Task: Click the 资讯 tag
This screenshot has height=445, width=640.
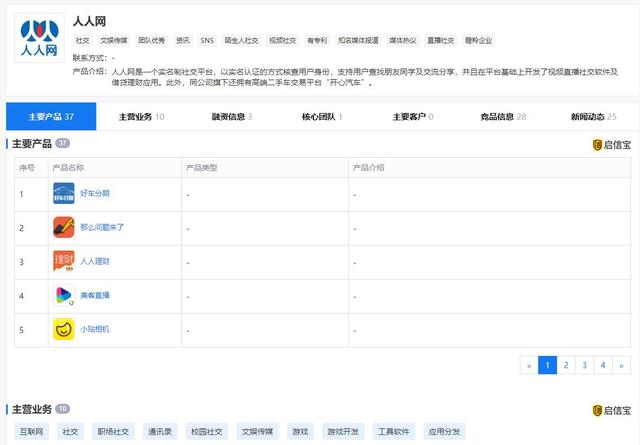Action: pyautogui.click(x=182, y=40)
